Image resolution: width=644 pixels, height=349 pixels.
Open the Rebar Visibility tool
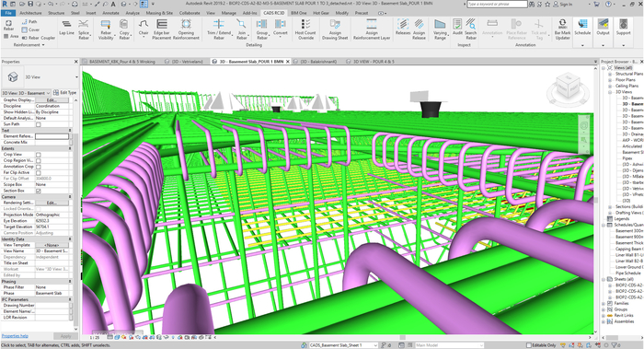(x=106, y=29)
